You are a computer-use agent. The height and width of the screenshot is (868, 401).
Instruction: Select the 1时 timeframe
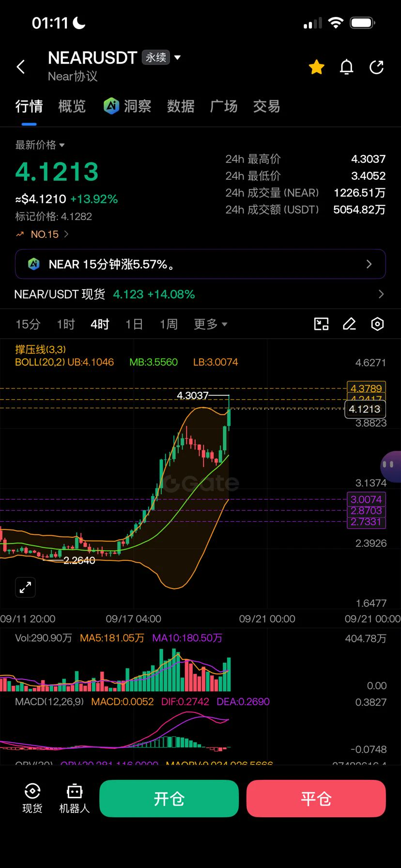pos(66,324)
